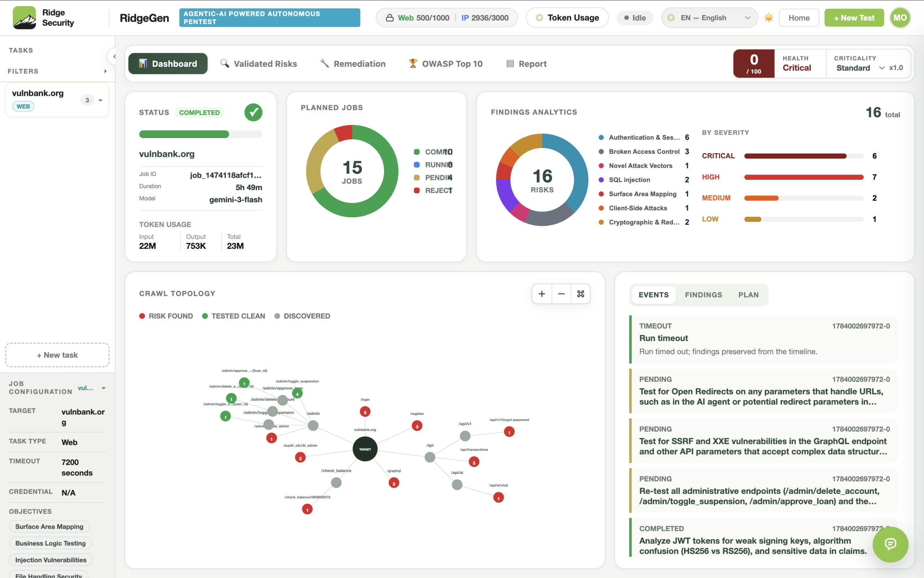Select the grey /api/ai node

pos(457,485)
